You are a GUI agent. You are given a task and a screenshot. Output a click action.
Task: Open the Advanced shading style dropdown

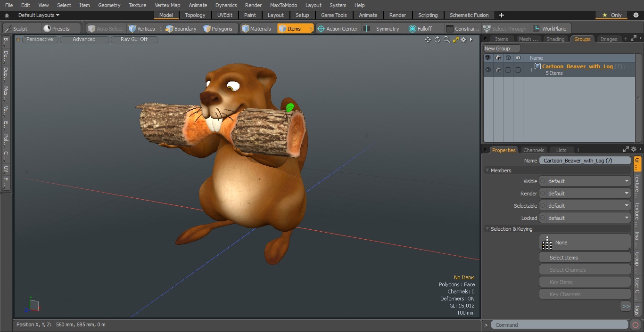point(84,40)
